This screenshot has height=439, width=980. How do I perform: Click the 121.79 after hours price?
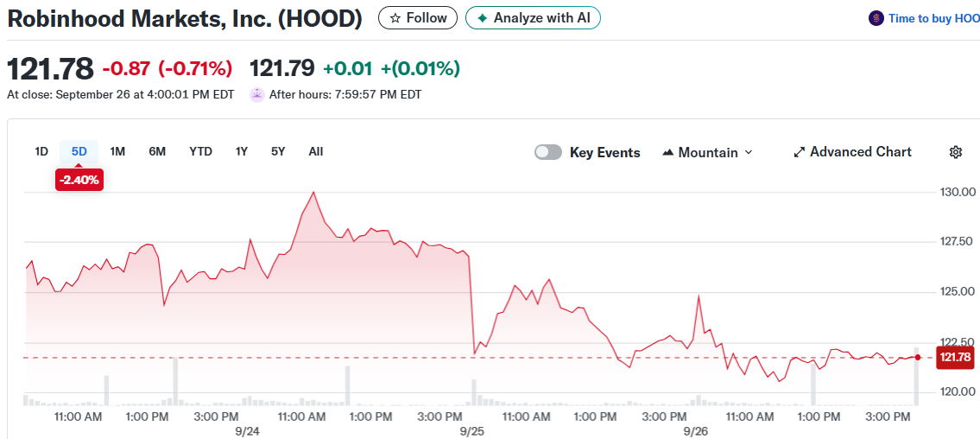click(281, 69)
